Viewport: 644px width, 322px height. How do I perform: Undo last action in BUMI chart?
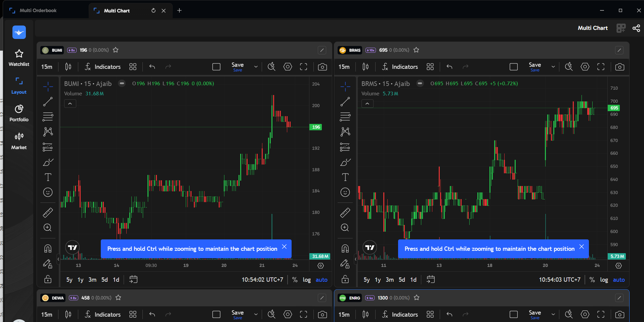pyautogui.click(x=152, y=67)
